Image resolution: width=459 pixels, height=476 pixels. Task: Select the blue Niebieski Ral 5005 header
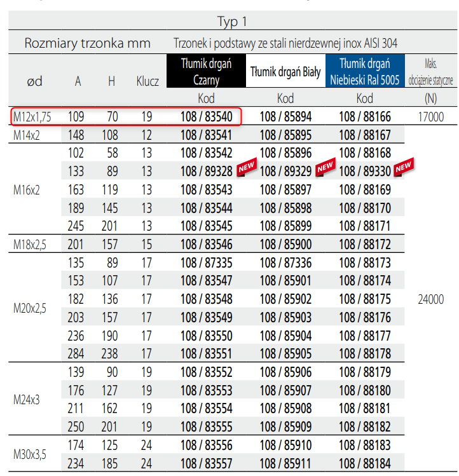click(364, 71)
